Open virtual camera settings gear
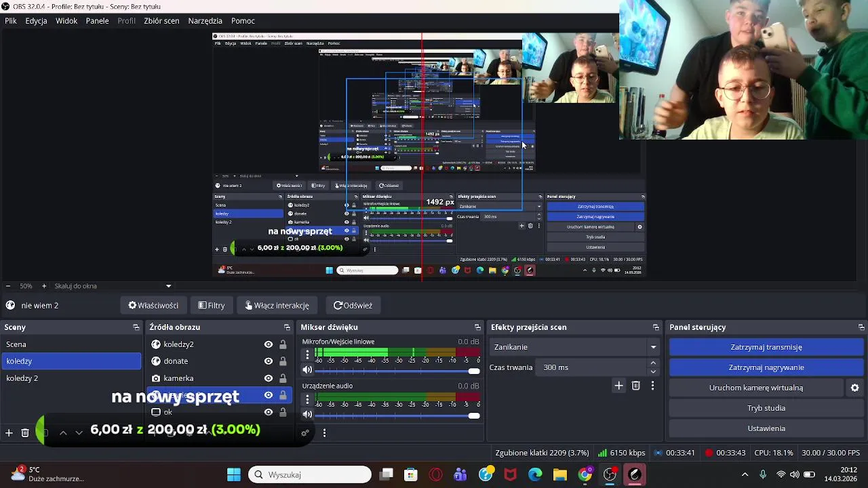Viewport: 868px width, 488px height. [854, 388]
